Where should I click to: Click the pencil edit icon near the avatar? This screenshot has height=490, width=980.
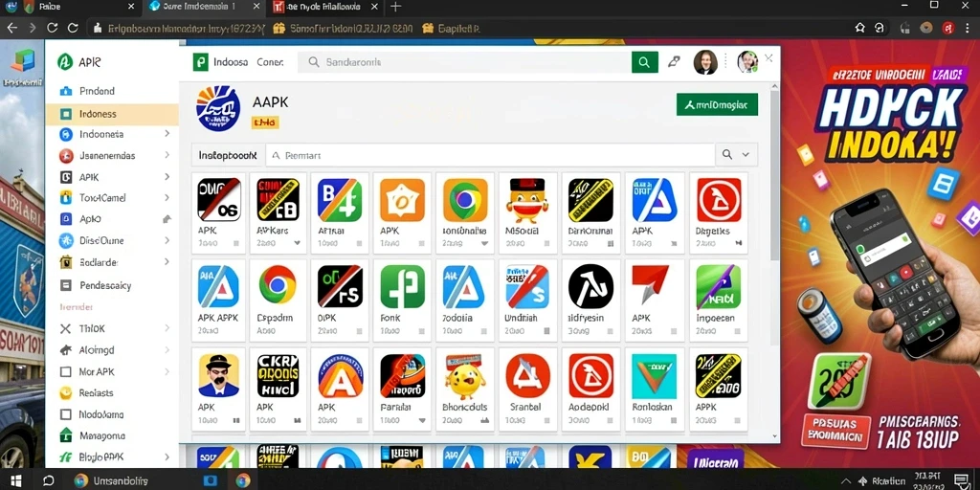(674, 62)
